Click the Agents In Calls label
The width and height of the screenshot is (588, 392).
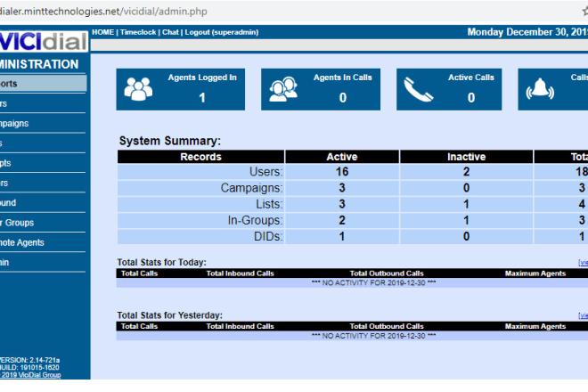coord(343,78)
